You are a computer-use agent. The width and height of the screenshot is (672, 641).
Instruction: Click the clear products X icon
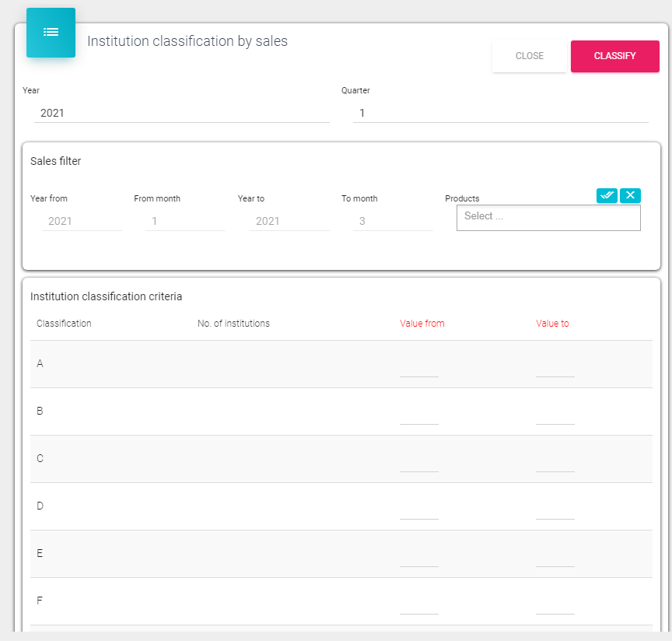click(630, 195)
